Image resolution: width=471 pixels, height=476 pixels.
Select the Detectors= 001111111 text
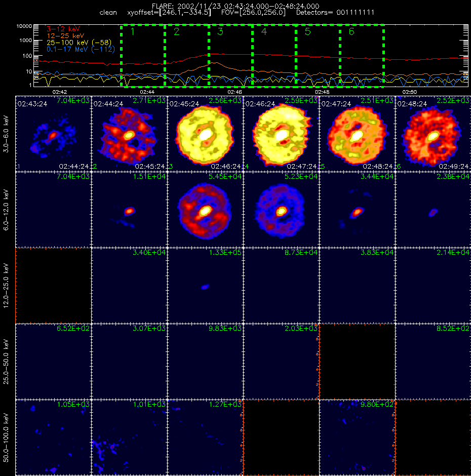(x=335, y=13)
